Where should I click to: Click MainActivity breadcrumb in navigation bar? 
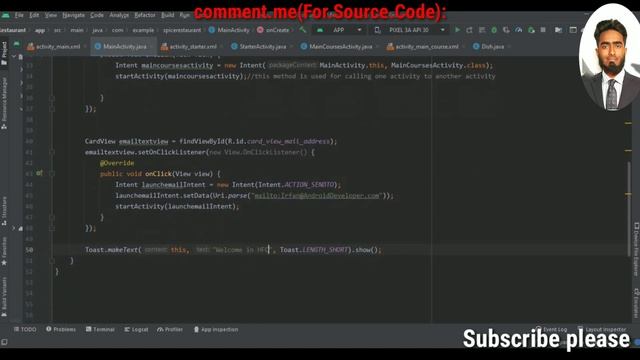[x=229, y=30]
